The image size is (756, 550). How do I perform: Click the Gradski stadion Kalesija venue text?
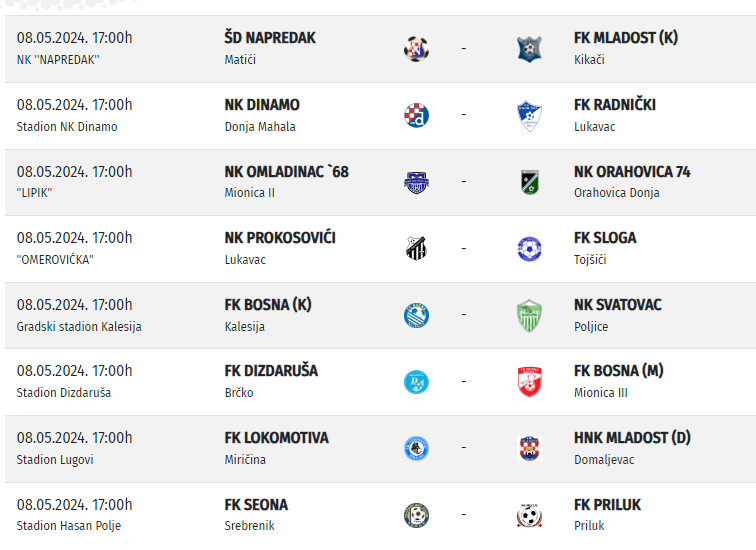pyautogui.click(x=79, y=327)
